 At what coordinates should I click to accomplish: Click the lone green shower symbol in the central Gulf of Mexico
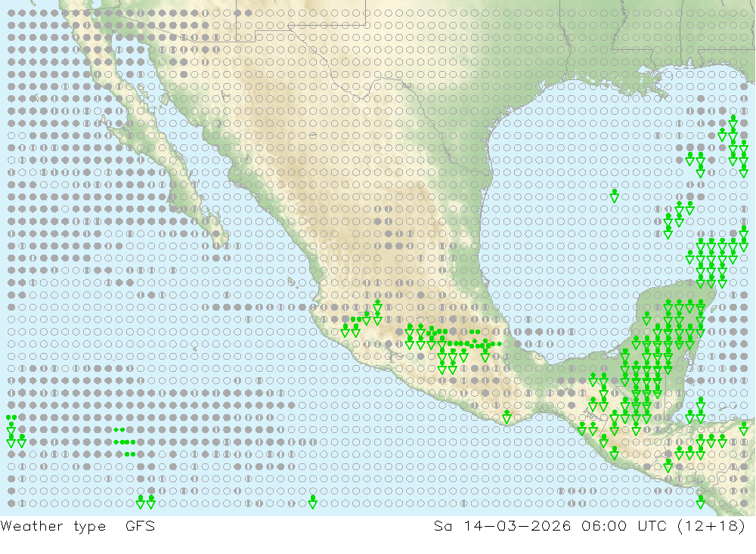(614, 196)
